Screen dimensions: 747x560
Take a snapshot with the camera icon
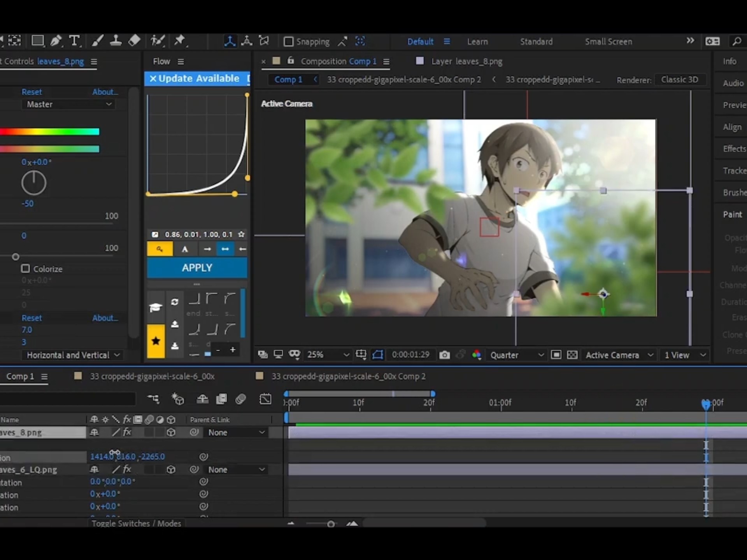coord(444,355)
